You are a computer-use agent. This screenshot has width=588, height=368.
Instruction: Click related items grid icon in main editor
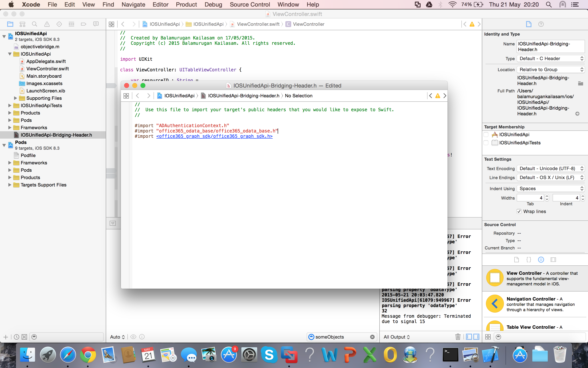coord(111,24)
